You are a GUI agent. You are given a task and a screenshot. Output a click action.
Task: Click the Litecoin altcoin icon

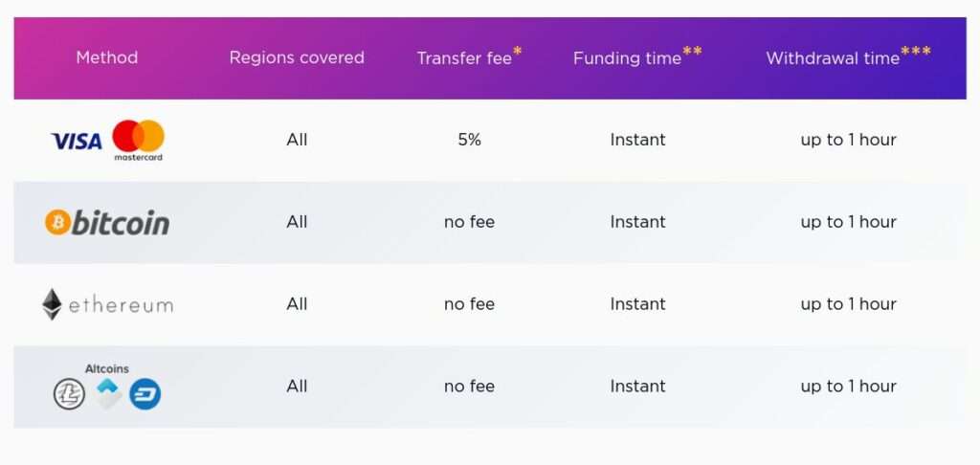(69, 394)
